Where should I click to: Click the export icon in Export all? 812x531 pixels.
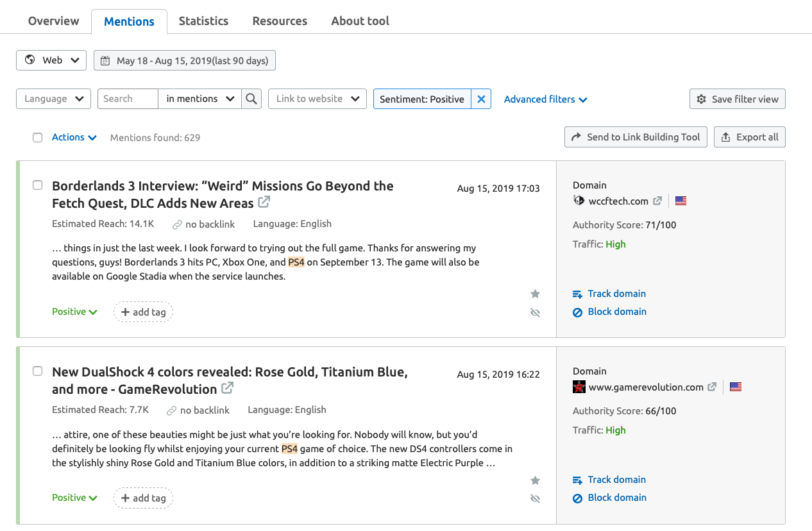pyautogui.click(x=726, y=137)
